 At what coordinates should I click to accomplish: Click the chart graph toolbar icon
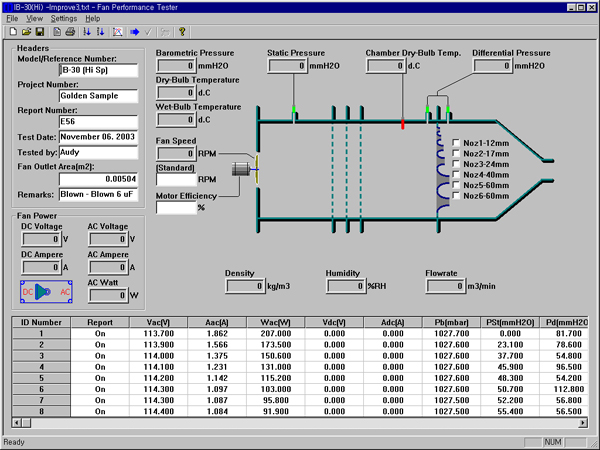coord(117,32)
